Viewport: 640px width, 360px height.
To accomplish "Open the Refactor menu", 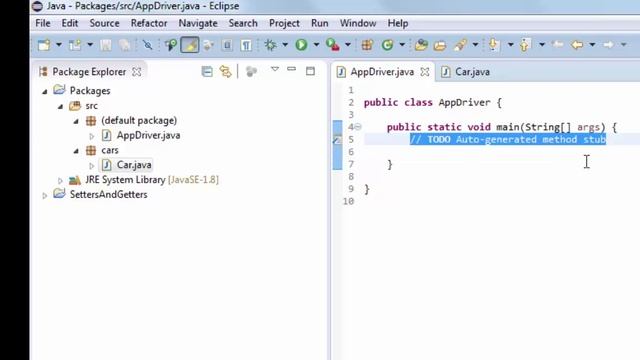I will pyautogui.click(x=149, y=23).
